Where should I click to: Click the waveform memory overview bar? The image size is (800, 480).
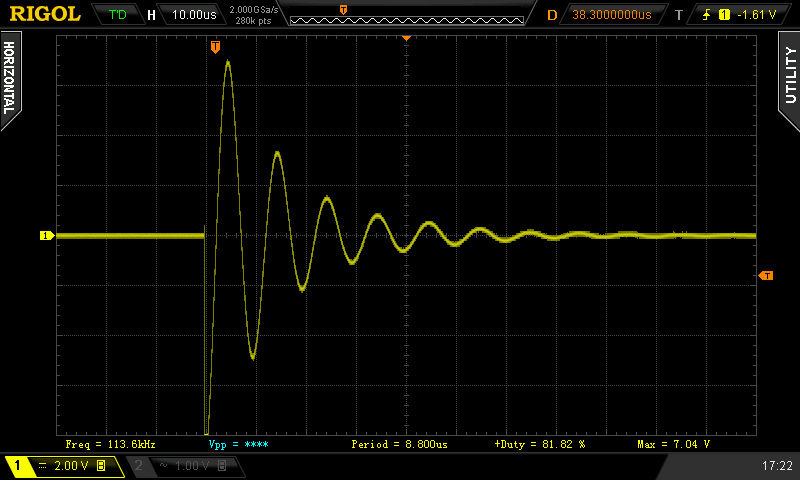407,20
